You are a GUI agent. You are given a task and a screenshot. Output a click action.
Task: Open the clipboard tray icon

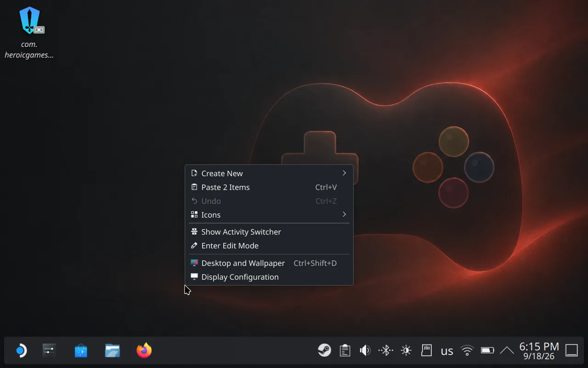(x=345, y=351)
